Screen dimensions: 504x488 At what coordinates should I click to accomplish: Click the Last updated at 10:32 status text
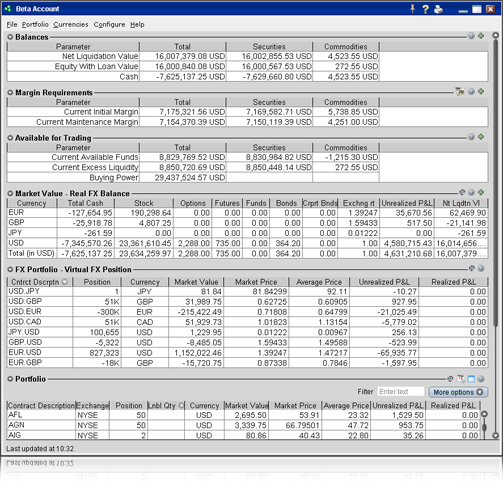click(40, 449)
